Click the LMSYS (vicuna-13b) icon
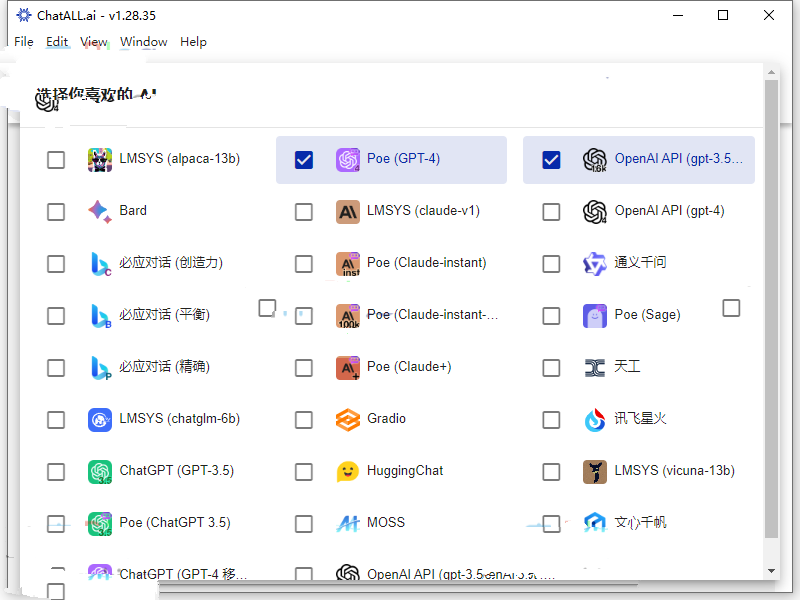800x600 pixels. click(x=595, y=471)
